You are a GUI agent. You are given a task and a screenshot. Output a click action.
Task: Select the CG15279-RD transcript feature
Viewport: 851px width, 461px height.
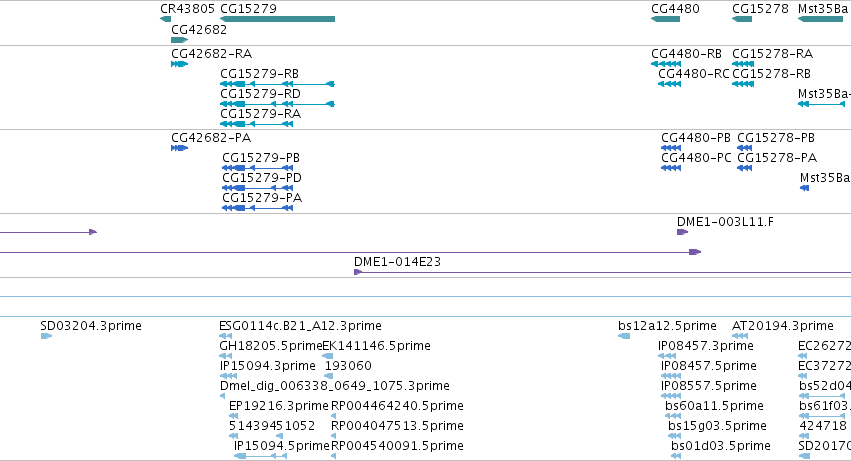click(x=277, y=104)
